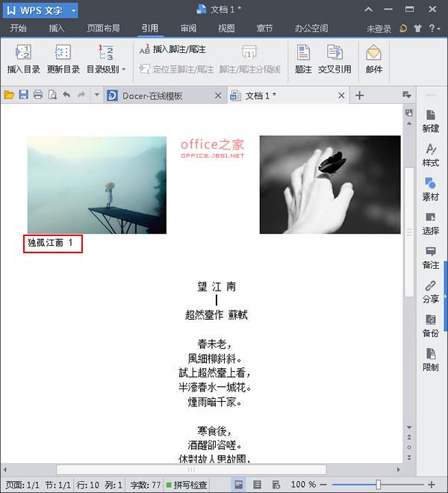
Task: Close the 文档 1 document tab
Action: (341, 96)
